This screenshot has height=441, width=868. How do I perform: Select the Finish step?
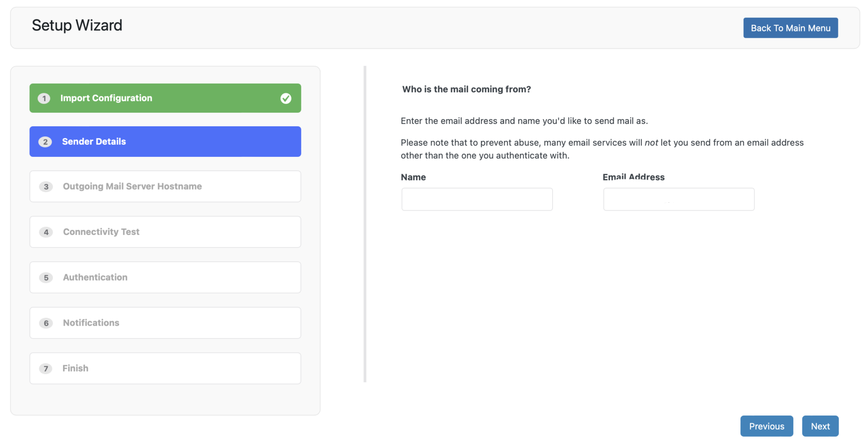coord(165,368)
